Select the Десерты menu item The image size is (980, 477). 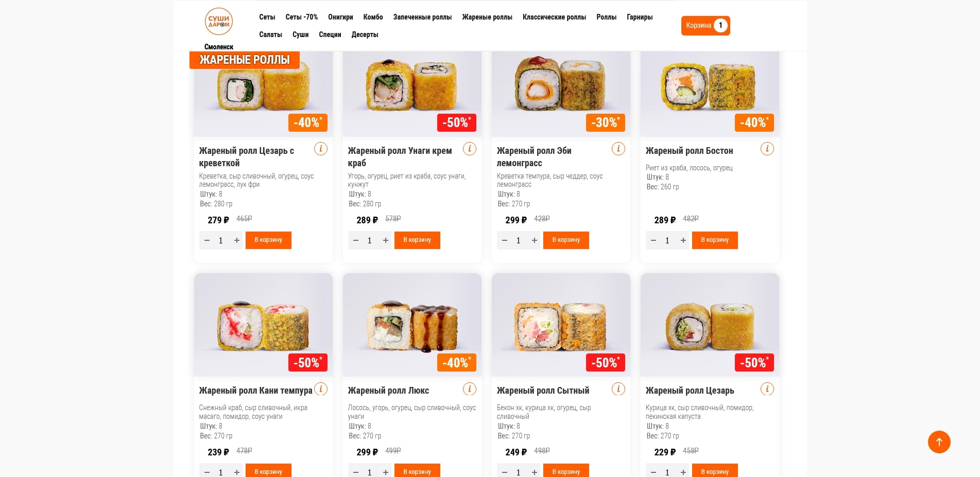tap(365, 34)
